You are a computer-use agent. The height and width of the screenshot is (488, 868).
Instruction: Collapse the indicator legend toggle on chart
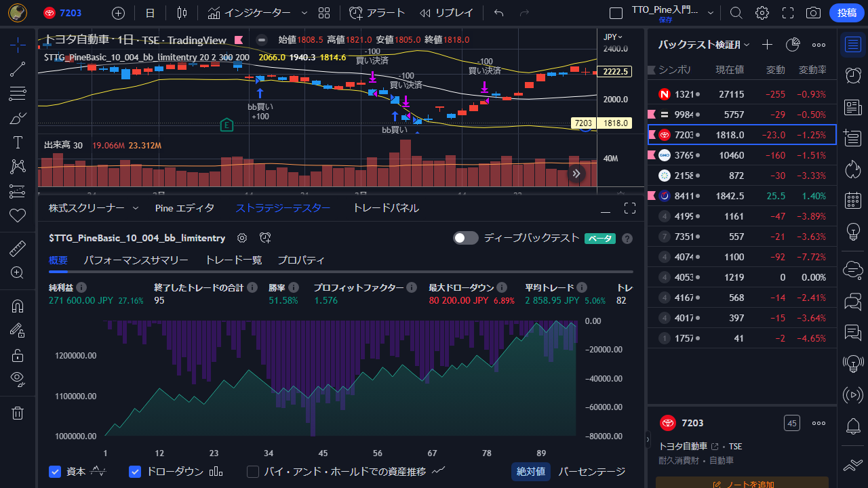(x=262, y=40)
